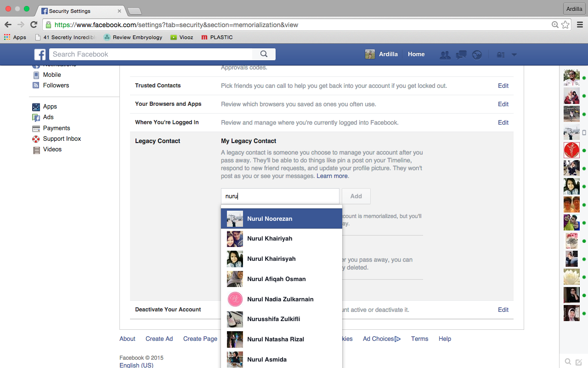The image size is (588, 368).
Task: Click the magnifier search button in Facebook bar
Action: (x=264, y=54)
